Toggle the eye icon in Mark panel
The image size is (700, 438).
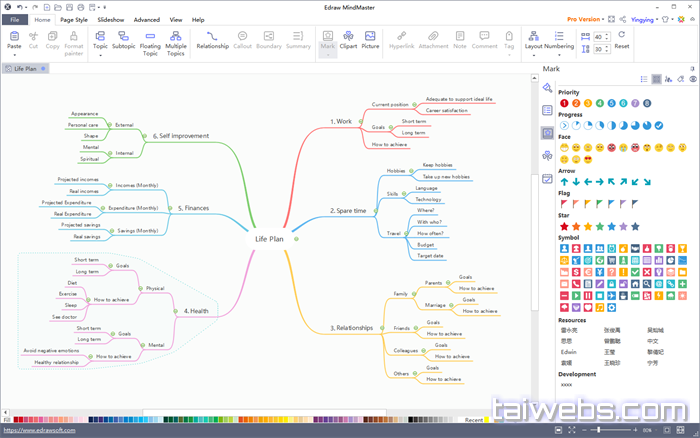pyautogui.click(x=693, y=78)
